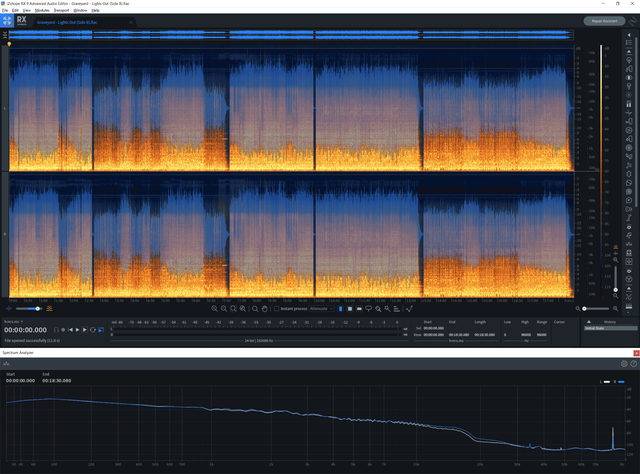Click the Spectrum Analyzer End time 00:18:30.080
This screenshot has height=474, width=640.
57,381
